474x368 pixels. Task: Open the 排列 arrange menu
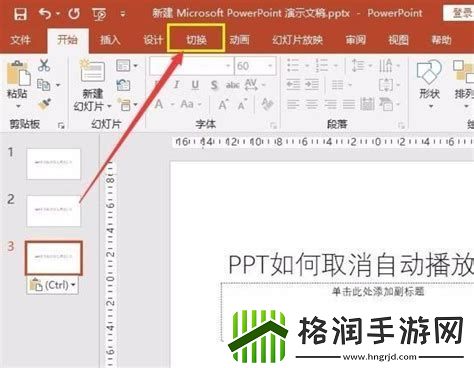pyautogui.click(x=464, y=84)
